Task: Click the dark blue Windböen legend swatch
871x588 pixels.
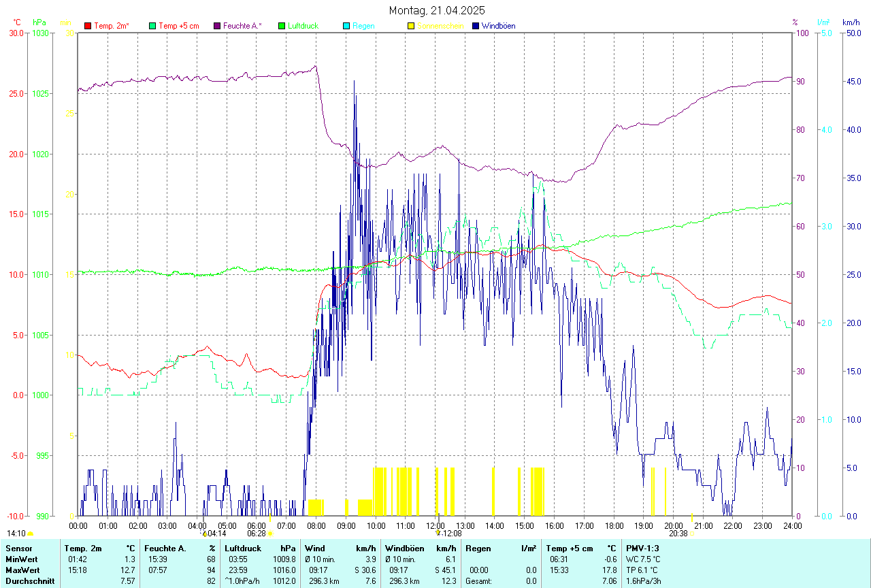Action: (476, 26)
